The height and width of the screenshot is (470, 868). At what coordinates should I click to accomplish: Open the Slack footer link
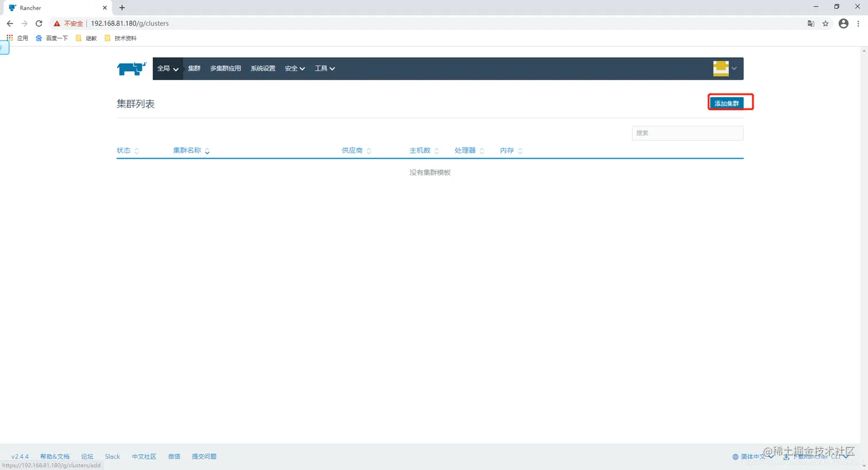click(x=113, y=457)
